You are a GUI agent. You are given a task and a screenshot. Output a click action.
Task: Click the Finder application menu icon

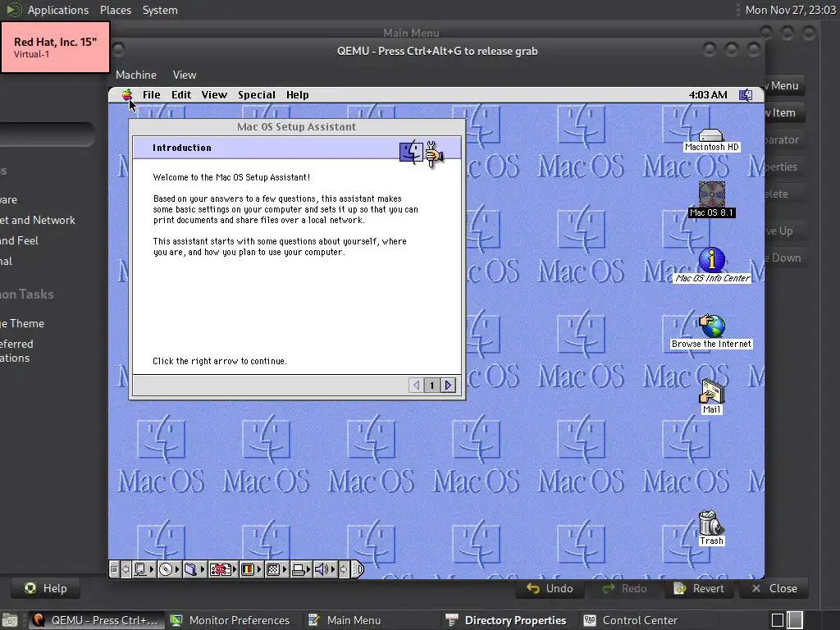pos(746,95)
